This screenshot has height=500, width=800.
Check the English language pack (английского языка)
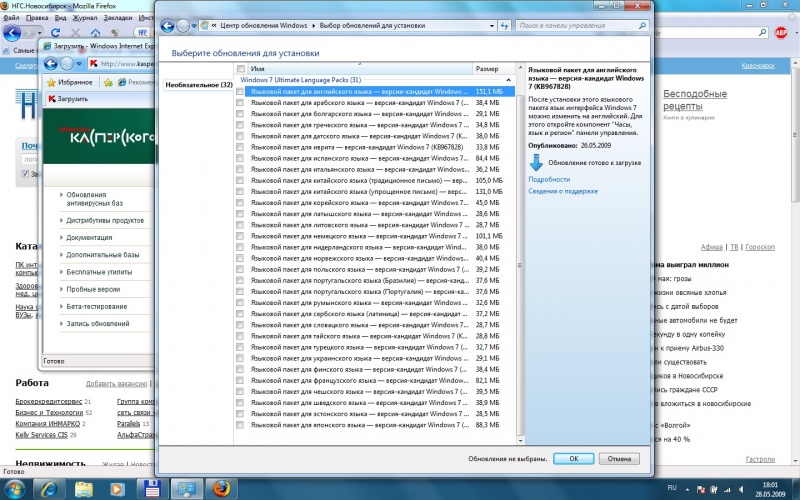click(240, 92)
